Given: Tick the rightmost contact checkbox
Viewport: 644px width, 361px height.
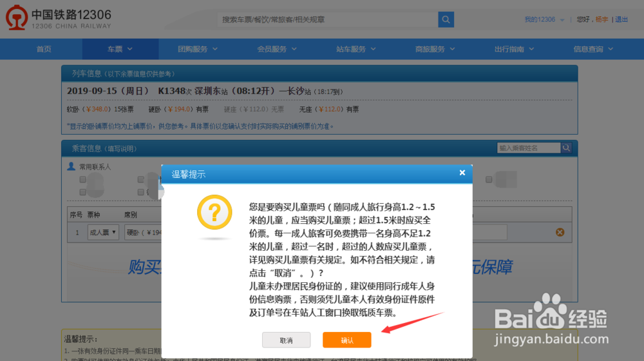Looking at the screenshot, I should point(489,179).
